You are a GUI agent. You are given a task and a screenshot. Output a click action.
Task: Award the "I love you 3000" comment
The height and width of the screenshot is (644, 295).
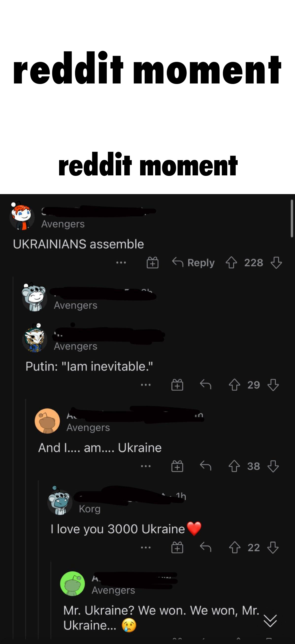click(x=177, y=548)
